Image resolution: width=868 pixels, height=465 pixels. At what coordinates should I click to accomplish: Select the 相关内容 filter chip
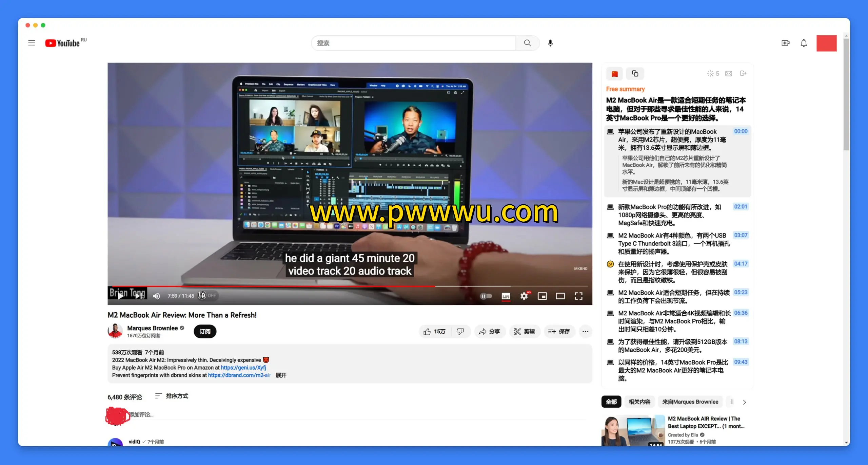639,402
